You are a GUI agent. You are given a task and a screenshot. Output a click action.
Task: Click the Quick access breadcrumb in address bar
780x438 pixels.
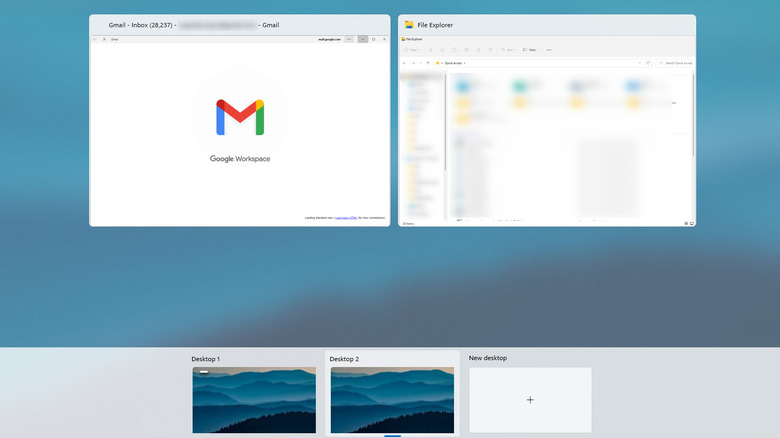click(453, 63)
